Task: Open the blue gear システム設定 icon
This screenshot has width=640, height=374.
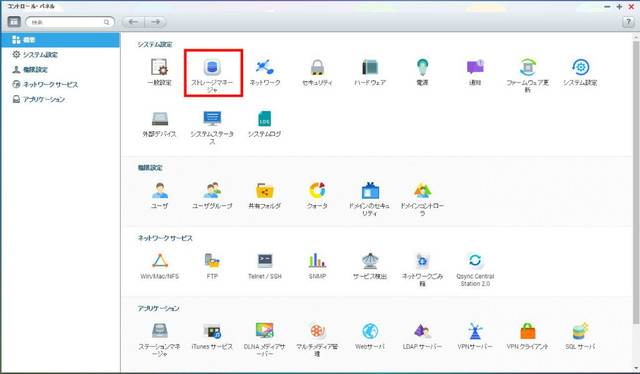Action: [580, 67]
